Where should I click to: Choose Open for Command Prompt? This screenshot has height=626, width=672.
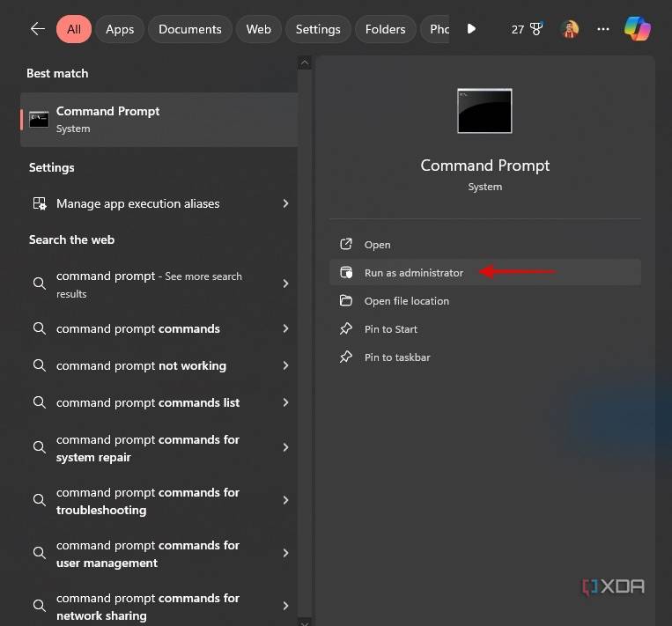click(485, 244)
